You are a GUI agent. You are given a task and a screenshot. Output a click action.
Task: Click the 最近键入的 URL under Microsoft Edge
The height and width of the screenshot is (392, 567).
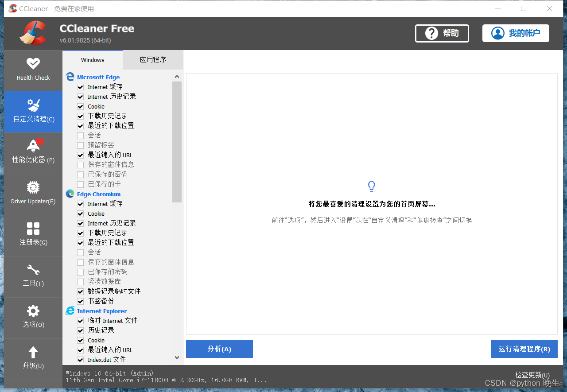(x=110, y=155)
